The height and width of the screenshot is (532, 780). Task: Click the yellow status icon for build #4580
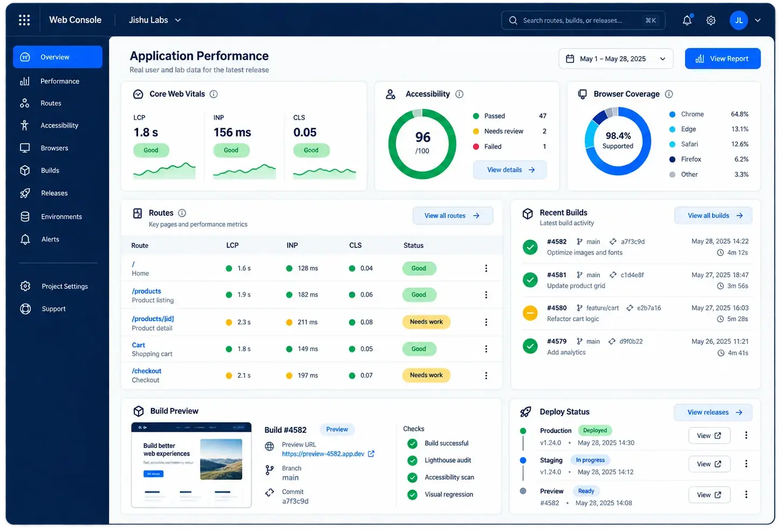pos(530,313)
